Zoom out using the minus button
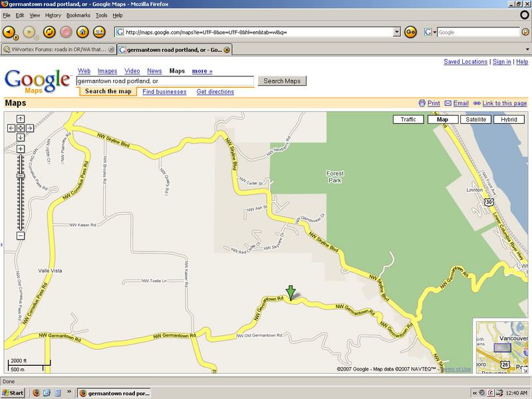Viewport: 532px width, 399px height. pos(21,235)
